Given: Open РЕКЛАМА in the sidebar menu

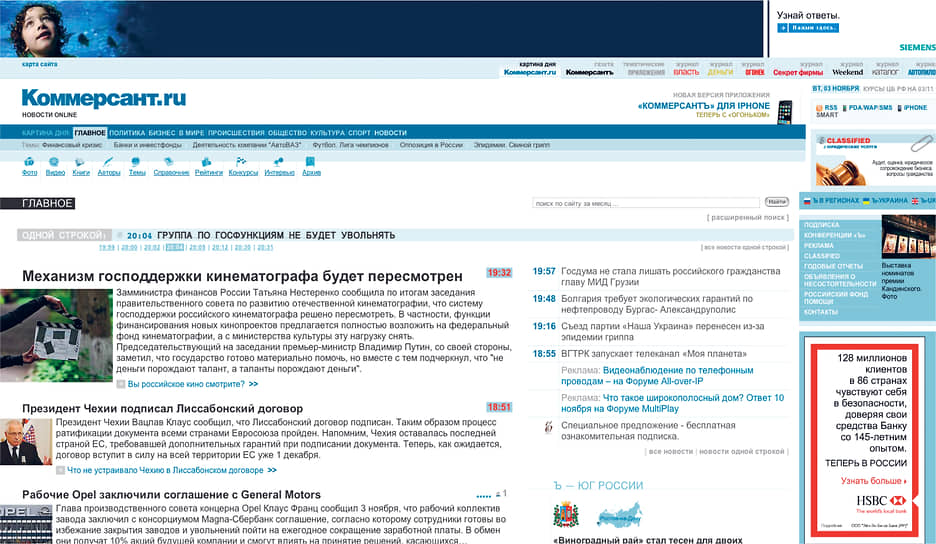Looking at the screenshot, I should 818,245.
